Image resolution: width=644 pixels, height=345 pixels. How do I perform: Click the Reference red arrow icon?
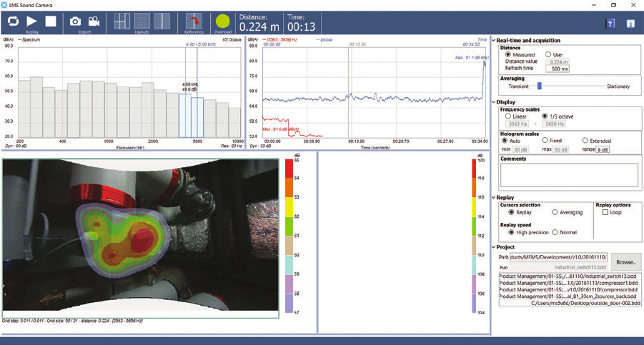click(194, 21)
